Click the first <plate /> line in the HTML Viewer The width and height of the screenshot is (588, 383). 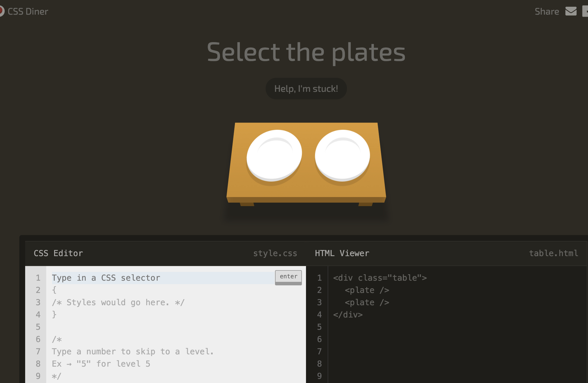tap(367, 290)
